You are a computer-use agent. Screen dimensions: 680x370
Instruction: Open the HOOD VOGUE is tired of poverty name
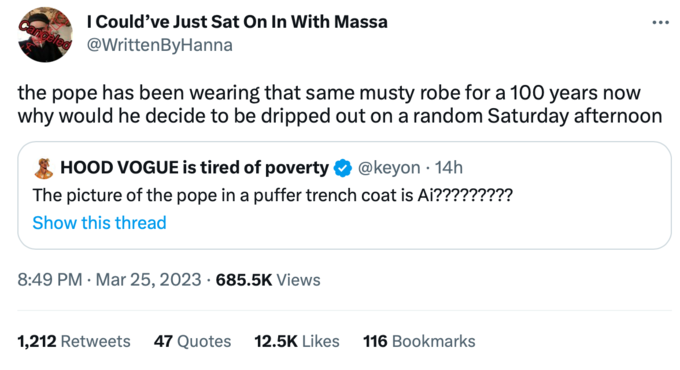[x=194, y=168]
